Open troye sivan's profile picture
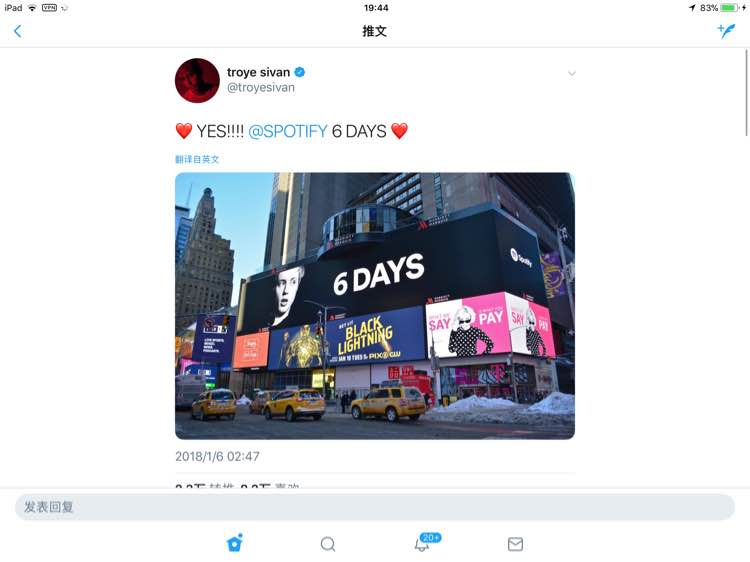The image size is (750, 562). click(197, 80)
